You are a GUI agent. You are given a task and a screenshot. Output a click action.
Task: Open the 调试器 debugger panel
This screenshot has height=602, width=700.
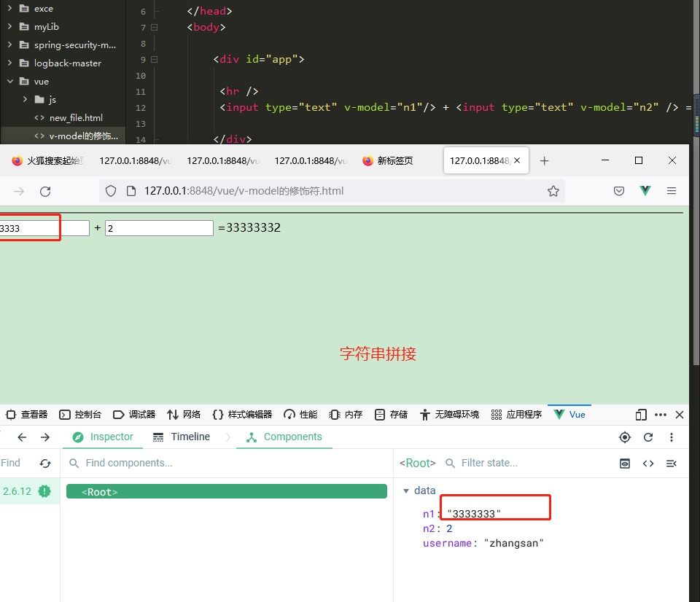point(134,415)
